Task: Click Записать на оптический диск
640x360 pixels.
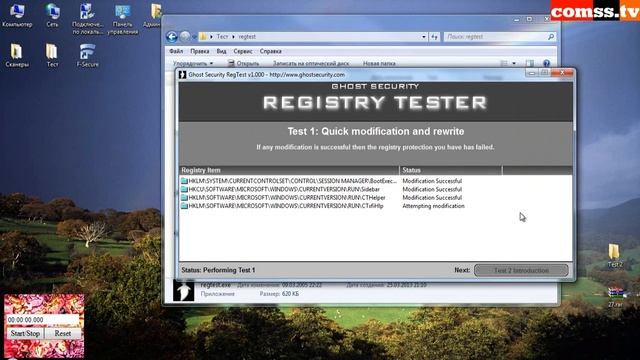Action: click(311, 64)
